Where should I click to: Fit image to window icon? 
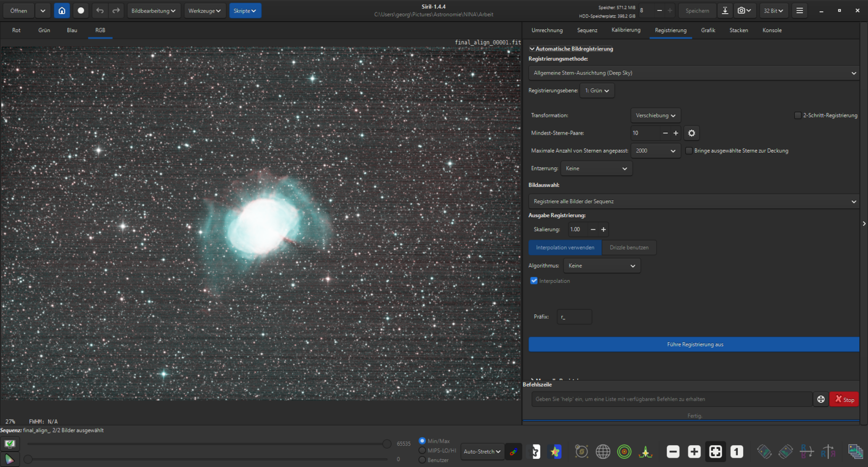(716, 452)
